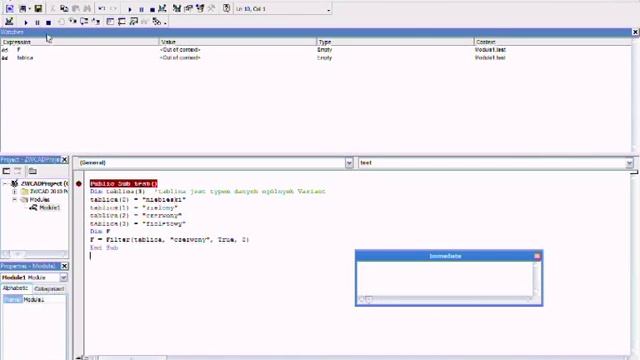Stop execution from the Debug toolbar

(48, 22)
